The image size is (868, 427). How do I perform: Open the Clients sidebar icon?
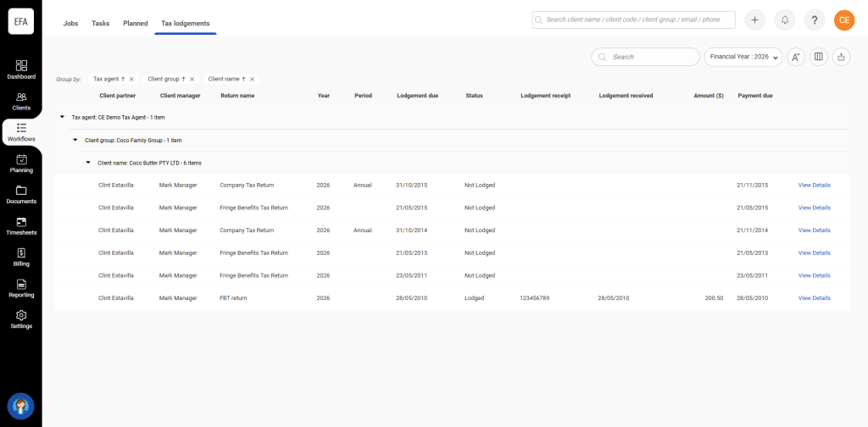[21, 101]
